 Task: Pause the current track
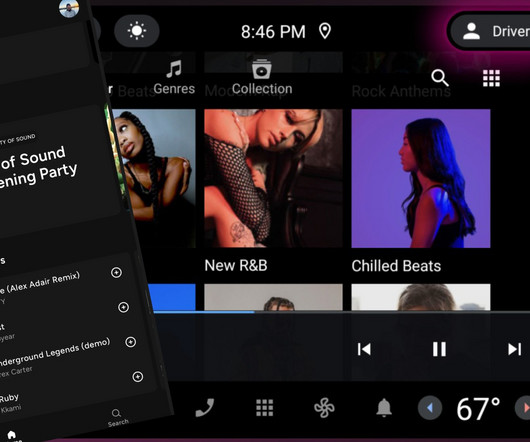coord(439,349)
